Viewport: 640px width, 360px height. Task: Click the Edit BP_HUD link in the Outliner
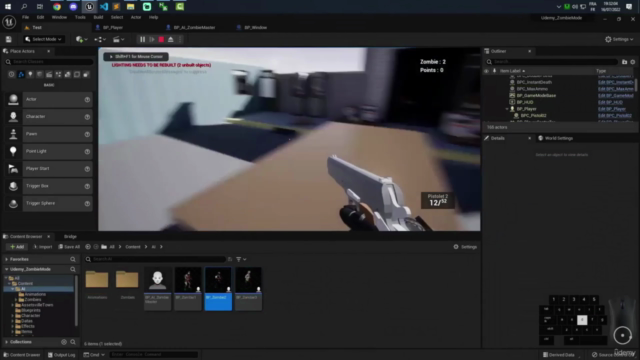(610, 102)
